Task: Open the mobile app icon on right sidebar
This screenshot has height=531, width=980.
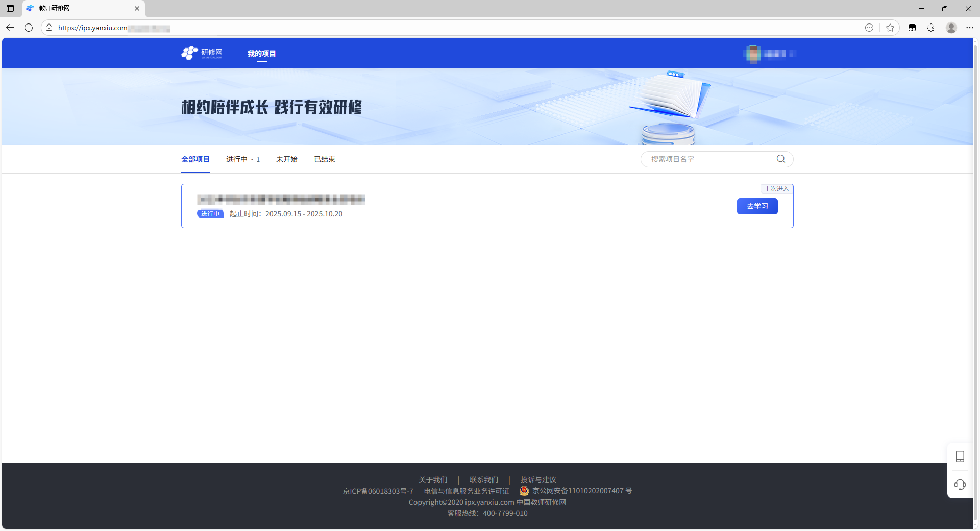Action: click(960, 456)
